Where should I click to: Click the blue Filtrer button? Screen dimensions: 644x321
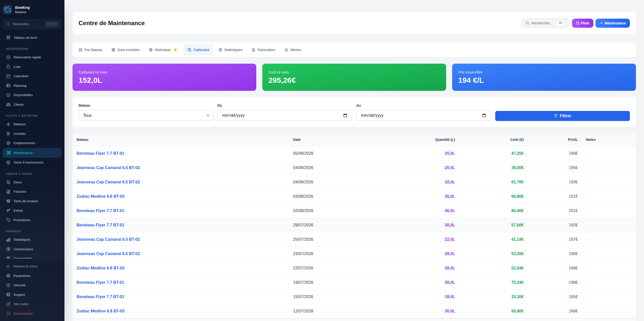(562, 116)
